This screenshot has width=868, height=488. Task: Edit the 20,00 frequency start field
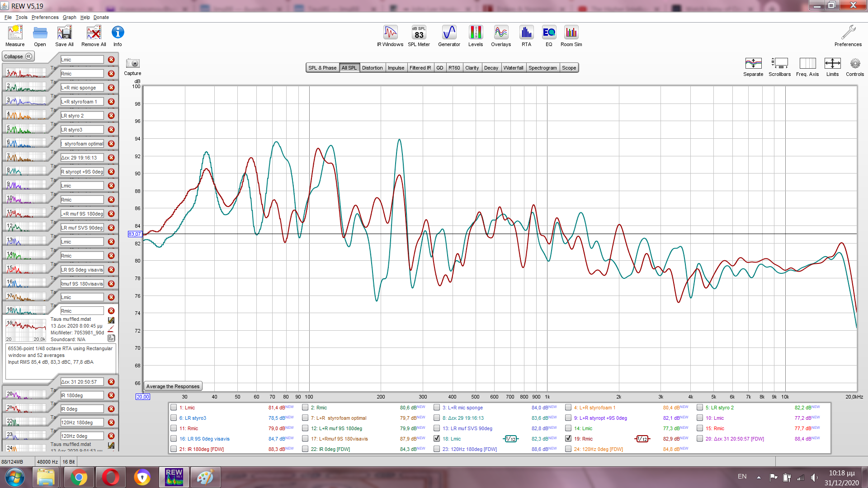(142, 397)
